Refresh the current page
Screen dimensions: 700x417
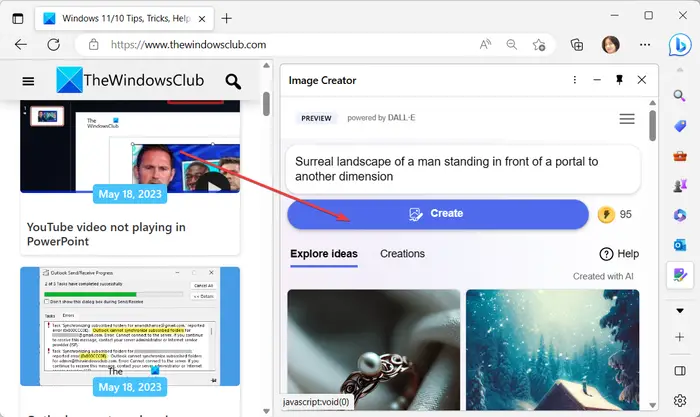pos(54,45)
